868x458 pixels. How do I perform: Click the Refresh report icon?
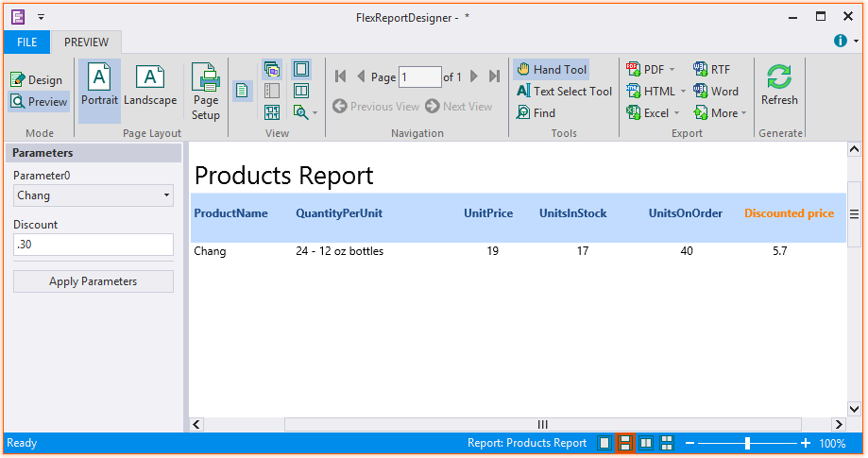click(779, 78)
